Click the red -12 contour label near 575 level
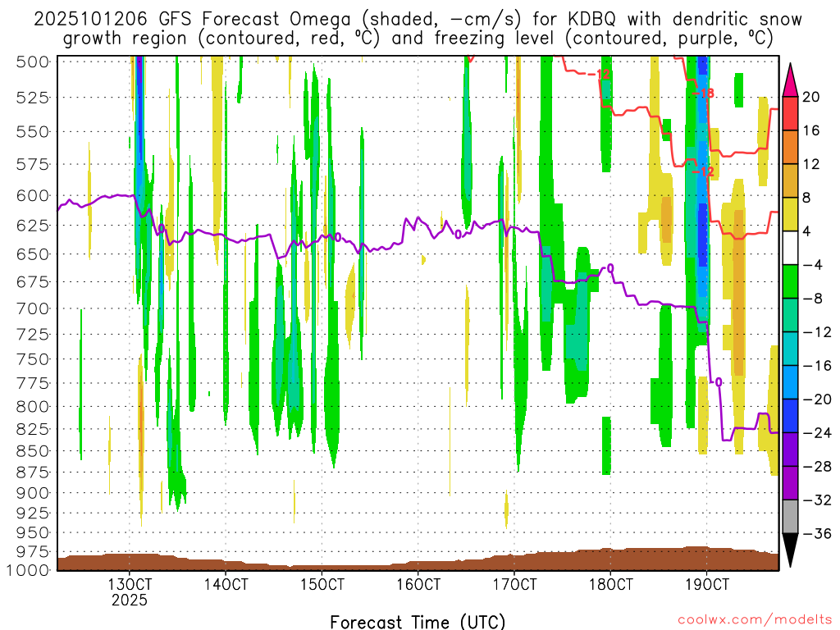Viewport: 840px width, 630px height. (703, 171)
